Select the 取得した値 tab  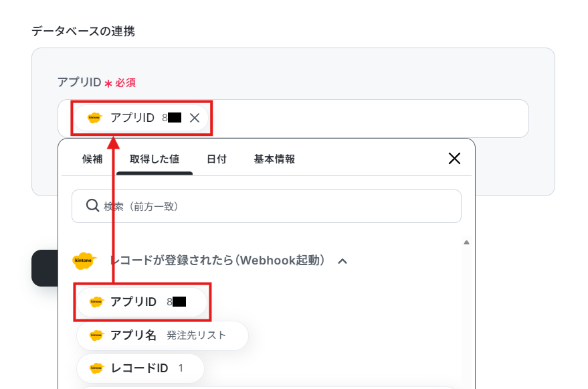point(155,159)
